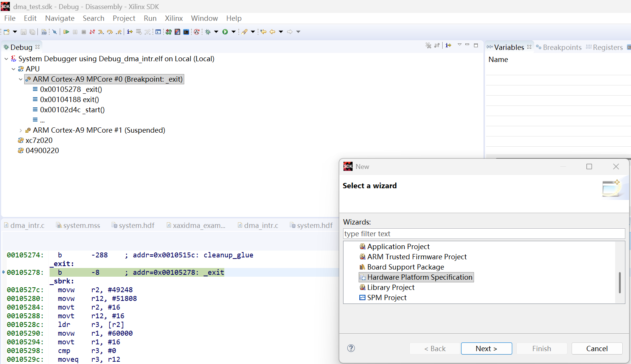
Task: Select the xc7z020 tree item
Action: coord(39,140)
